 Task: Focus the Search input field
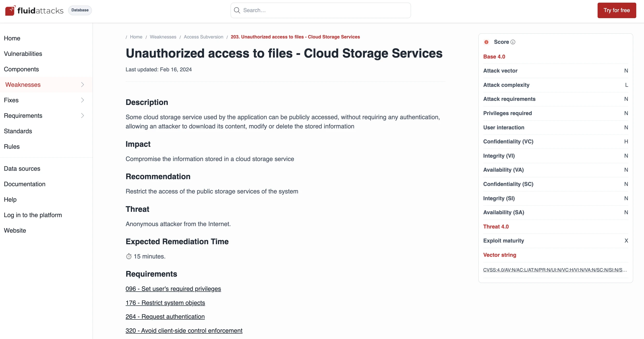321,10
